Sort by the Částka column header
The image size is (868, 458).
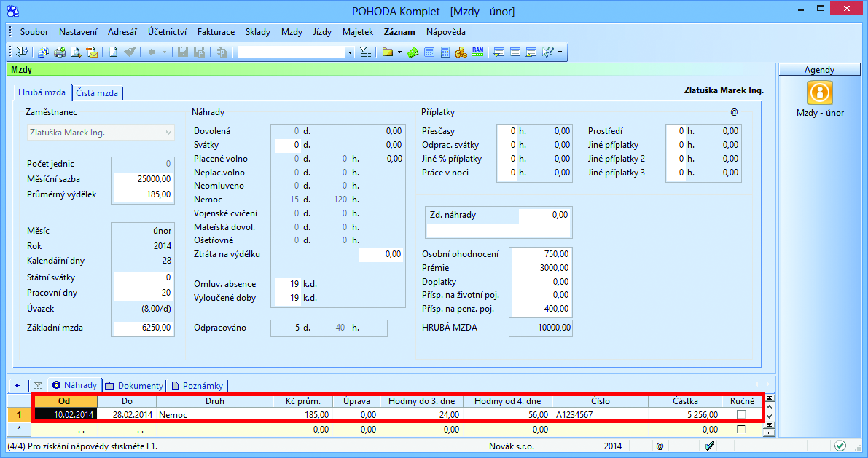685,401
